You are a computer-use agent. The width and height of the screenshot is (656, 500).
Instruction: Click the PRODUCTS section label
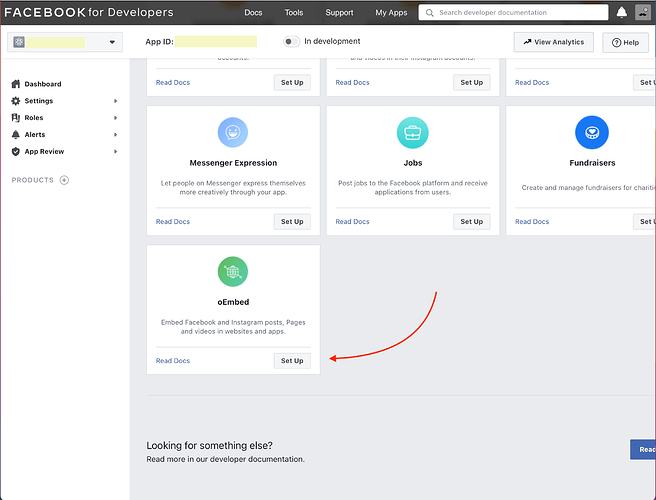pyautogui.click(x=33, y=180)
